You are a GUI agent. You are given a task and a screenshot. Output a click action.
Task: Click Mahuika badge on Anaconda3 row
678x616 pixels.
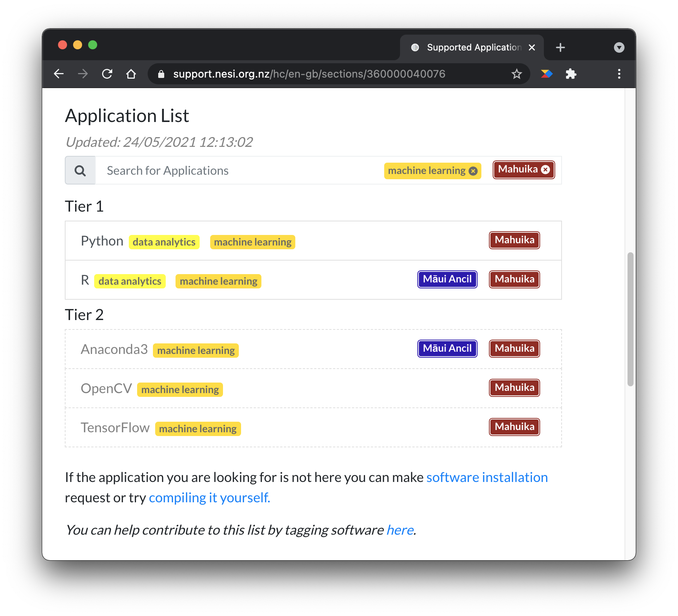click(x=515, y=348)
